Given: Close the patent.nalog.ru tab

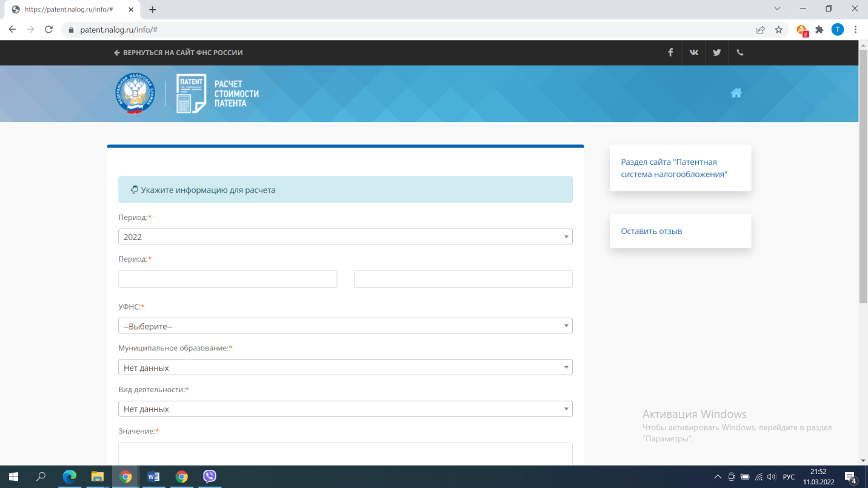Looking at the screenshot, I should tap(131, 10).
